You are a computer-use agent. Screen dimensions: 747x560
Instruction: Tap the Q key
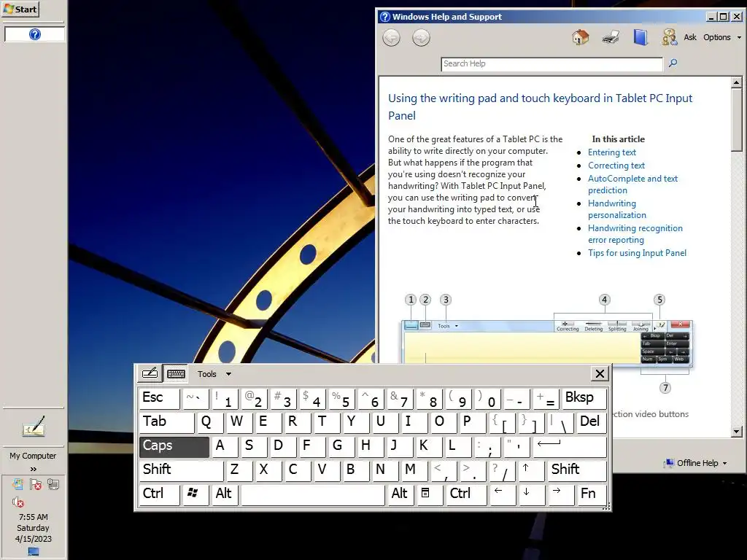209,422
